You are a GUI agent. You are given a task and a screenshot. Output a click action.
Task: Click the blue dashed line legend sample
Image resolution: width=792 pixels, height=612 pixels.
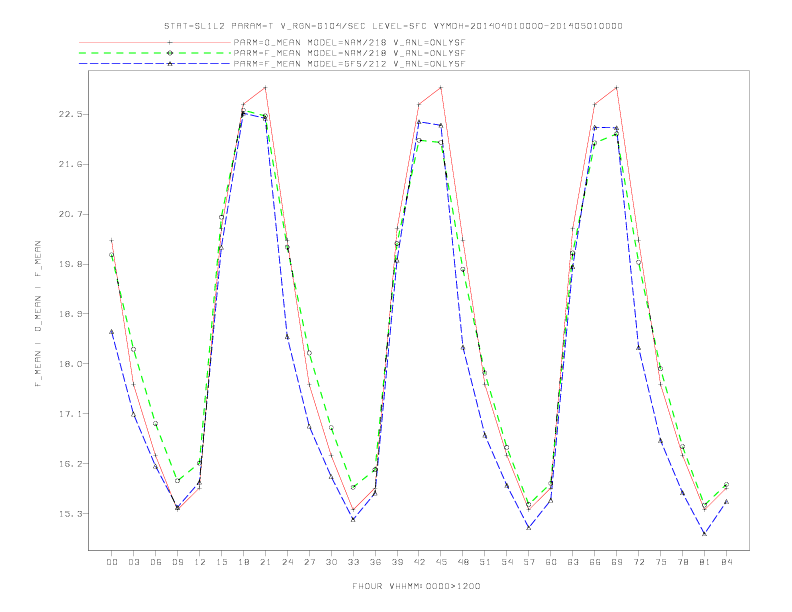click(155, 64)
